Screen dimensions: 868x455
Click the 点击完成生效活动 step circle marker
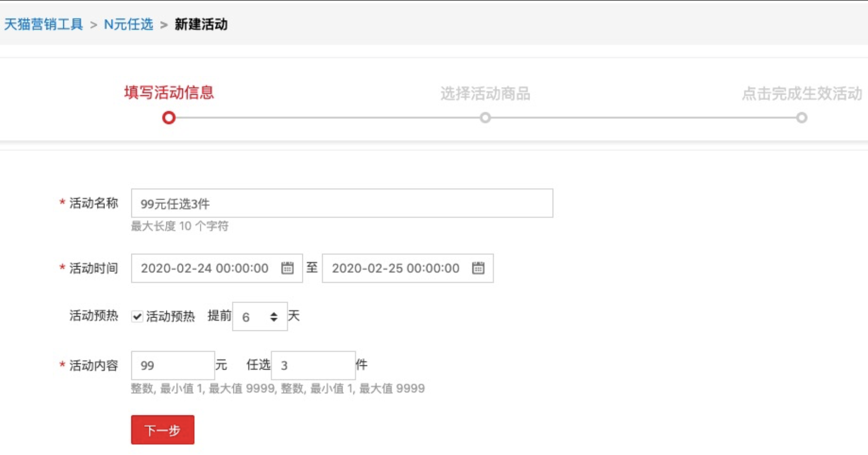click(802, 118)
